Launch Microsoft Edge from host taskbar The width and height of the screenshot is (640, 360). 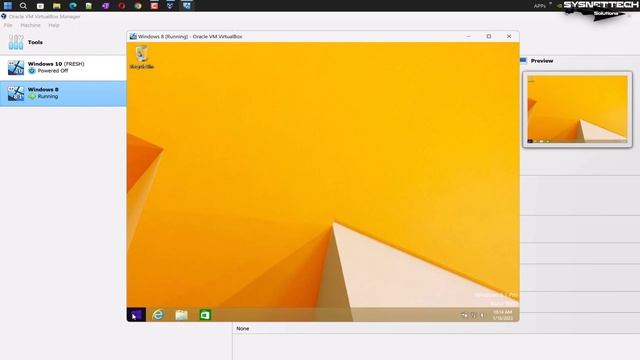73,6
